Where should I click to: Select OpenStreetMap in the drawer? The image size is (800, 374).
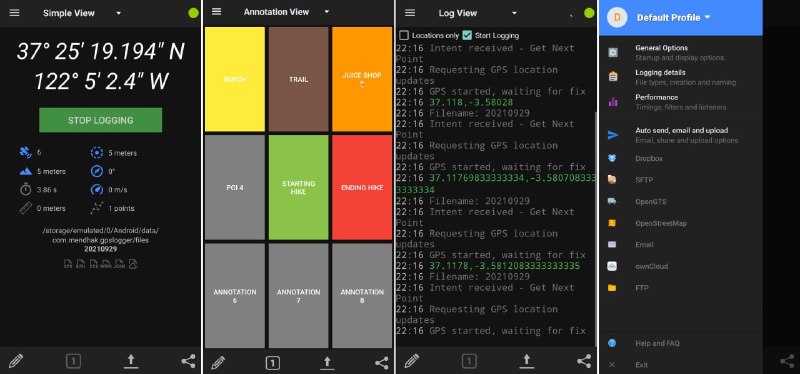681,223
